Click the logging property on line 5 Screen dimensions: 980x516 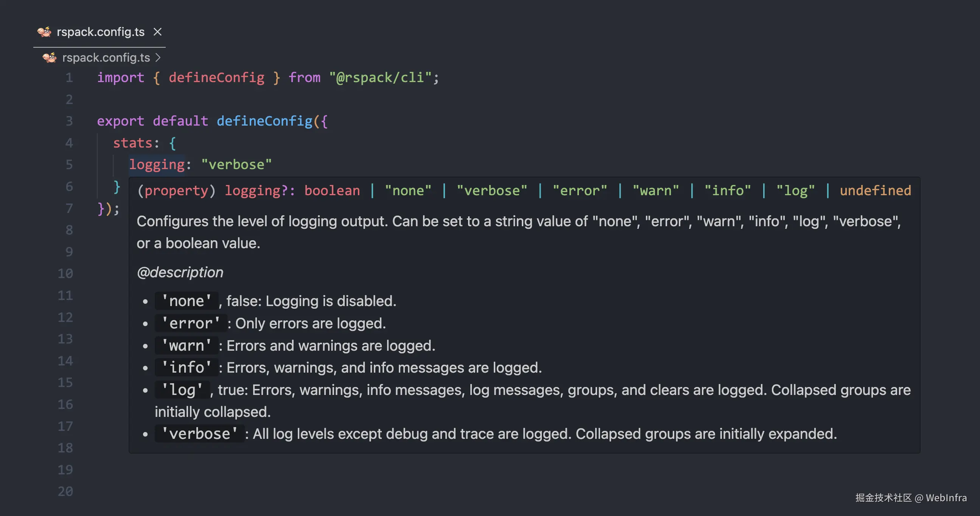pyautogui.click(x=157, y=165)
